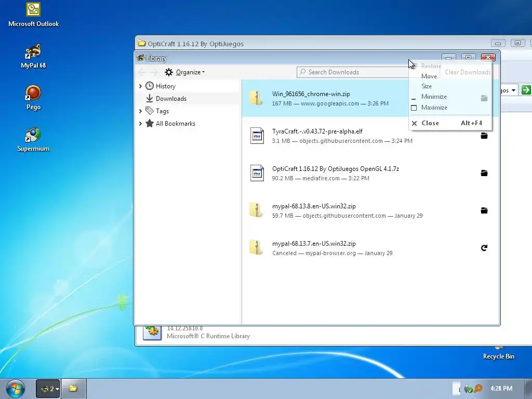Focus the Search Downloads field
The height and width of the screenshot is (399, 532).
click(353, 72)
